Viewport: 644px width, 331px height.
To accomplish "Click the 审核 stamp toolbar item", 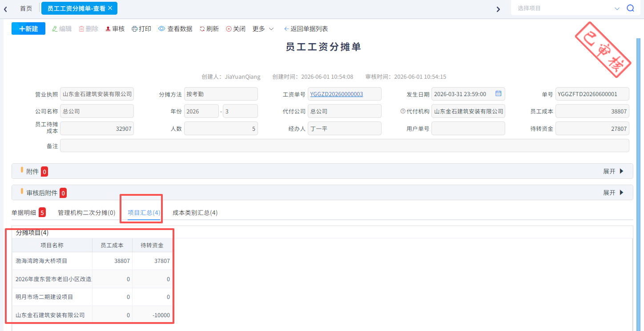I will coord(115,29).
